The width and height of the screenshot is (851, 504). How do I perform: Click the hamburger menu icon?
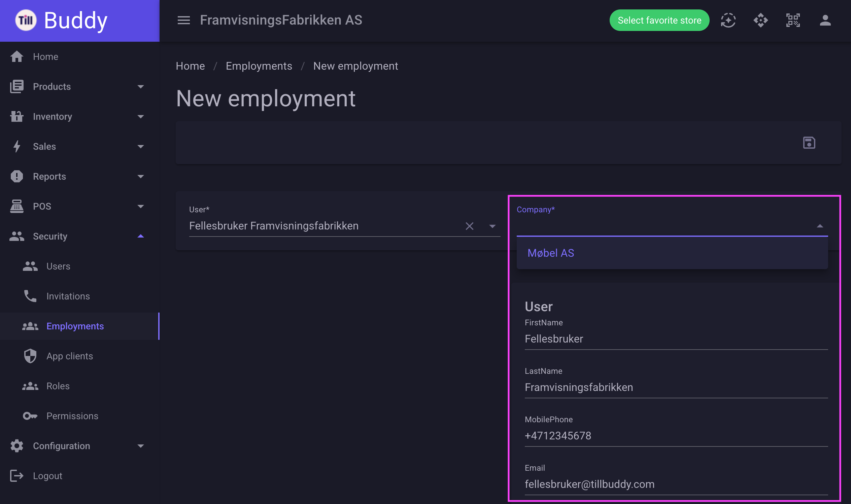[184, 21]
